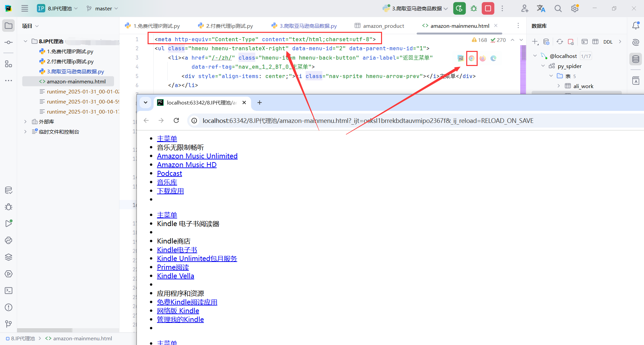
Task: Open the Terminal tool window icon
Action: [8, 290]
